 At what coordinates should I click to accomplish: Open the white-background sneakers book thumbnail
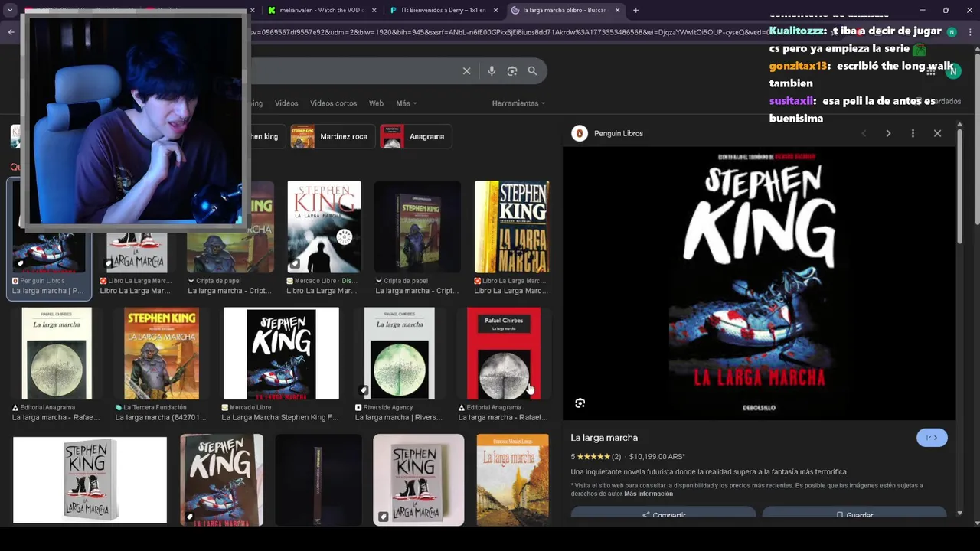(x=90, y=480)
